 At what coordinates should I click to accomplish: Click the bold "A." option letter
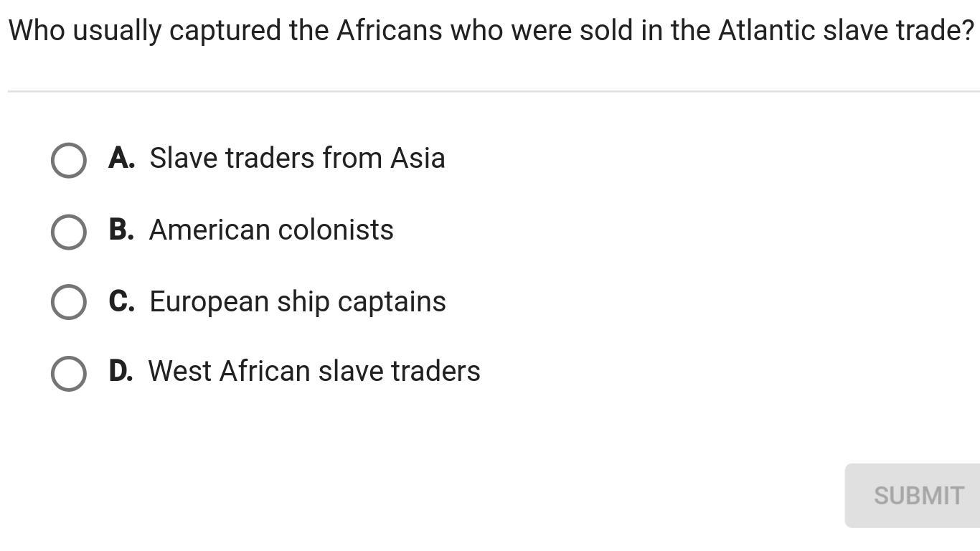tap(121, 158)
